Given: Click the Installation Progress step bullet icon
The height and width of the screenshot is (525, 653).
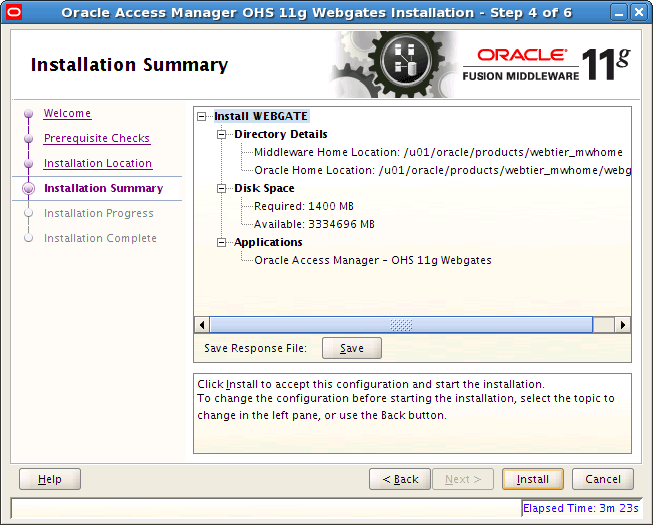Looking at the screenshot, I should pyautogui.click(x=29, y=213).
